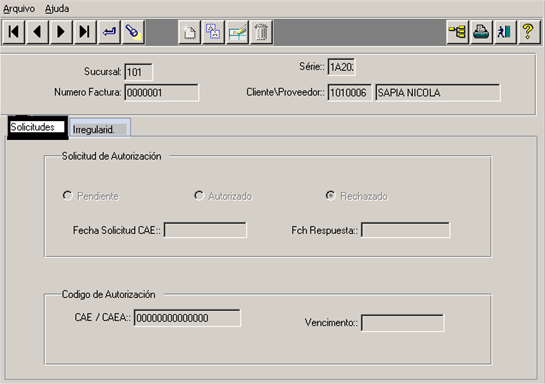Click the Codigo de Autorización group label
The height and width of the screenshot is (384, 545).
[x=108, y=294]
